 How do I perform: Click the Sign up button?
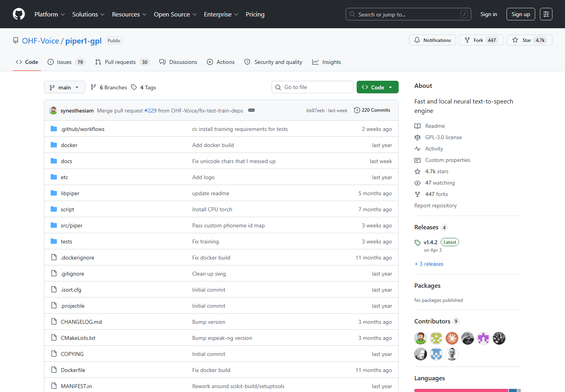[521, 14]
